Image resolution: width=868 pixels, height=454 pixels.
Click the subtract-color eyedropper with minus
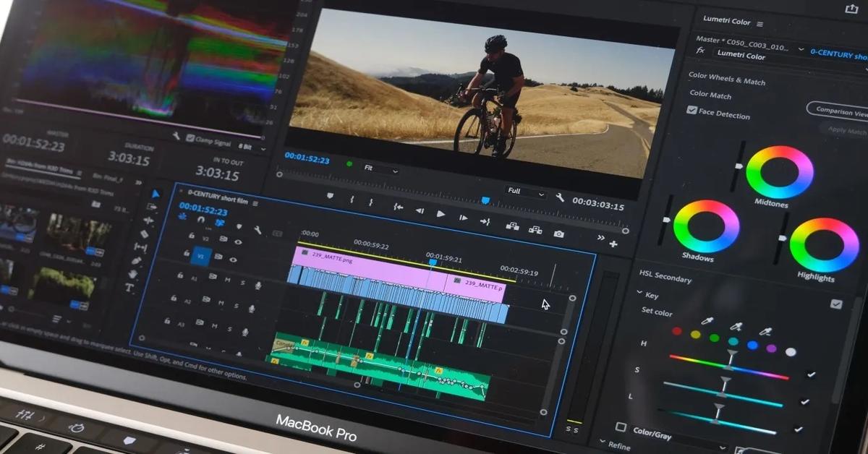(x=765, y=332)
